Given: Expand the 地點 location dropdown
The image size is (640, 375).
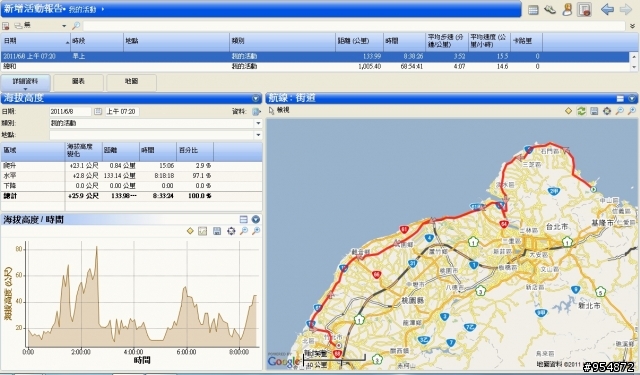Looking at the screenshot, I should (258, 135).
